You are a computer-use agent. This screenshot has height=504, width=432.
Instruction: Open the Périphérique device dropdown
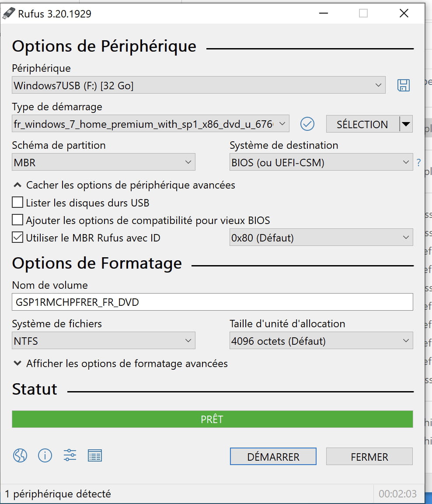199,85
